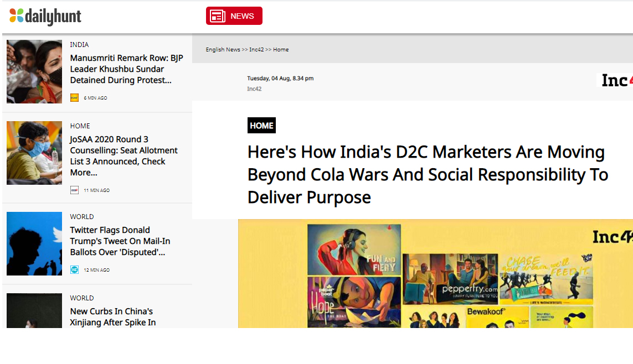The image size is (633, 364).
Task: Click the D2C Marketers article headline
Action: click(428, 175)
